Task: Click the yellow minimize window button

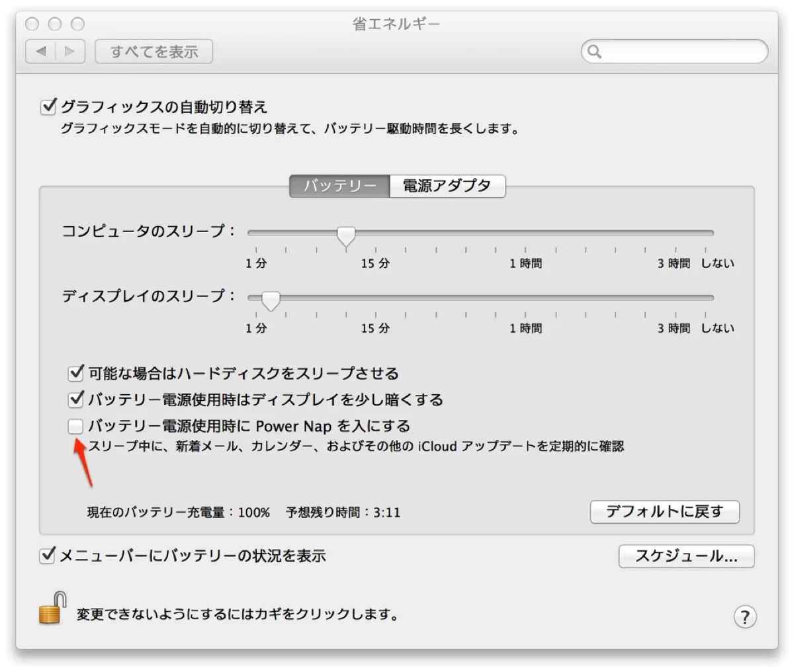Action: tap(55, 24)
